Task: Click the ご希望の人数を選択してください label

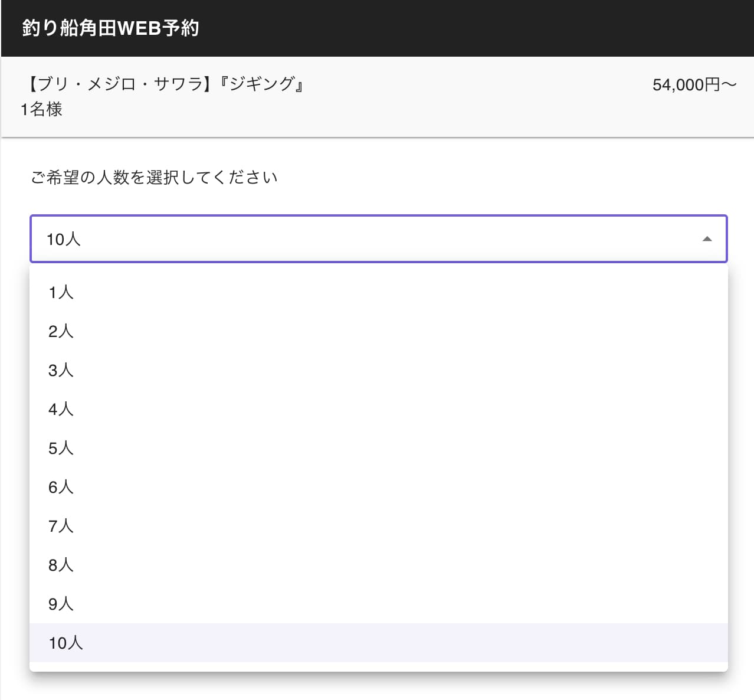Action: click(x=154, y=178)
